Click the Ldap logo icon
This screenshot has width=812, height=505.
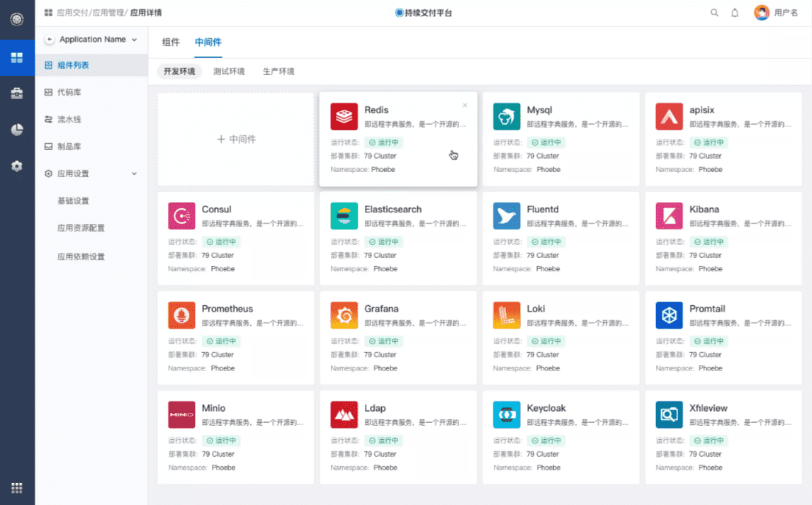344,414
